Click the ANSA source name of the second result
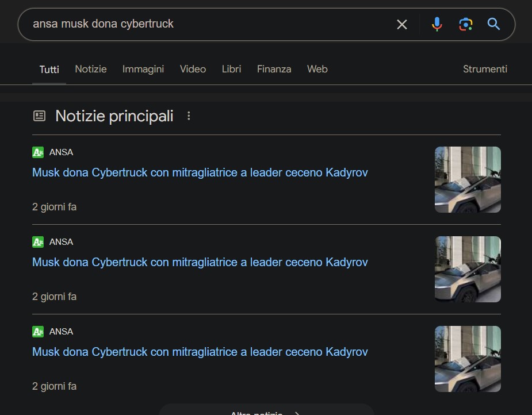532x415 pixels. (x=61, y=242)
